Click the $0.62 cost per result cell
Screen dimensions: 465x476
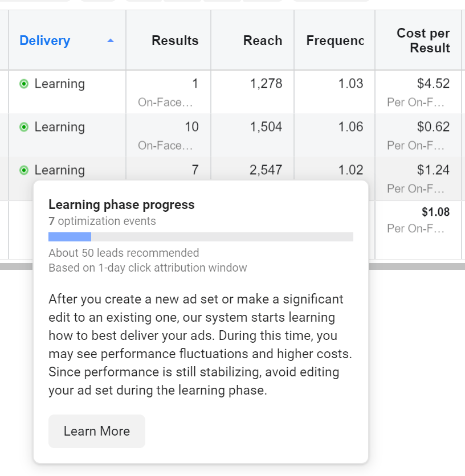(x=433, y=127)
